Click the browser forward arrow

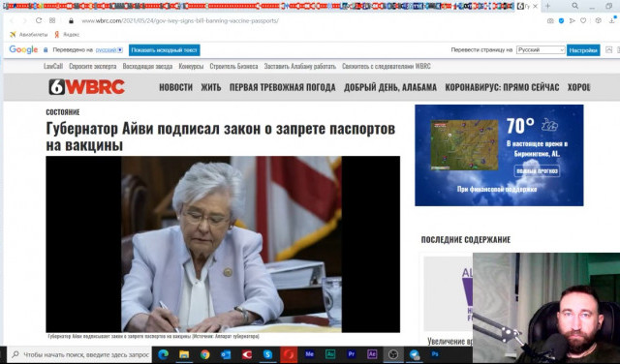(x=25, y=20)
